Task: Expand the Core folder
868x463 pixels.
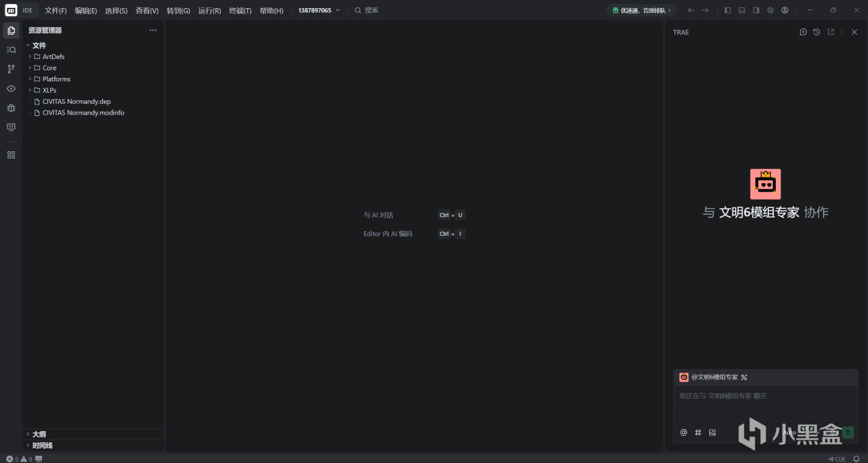Action: [x=93, y=68]
